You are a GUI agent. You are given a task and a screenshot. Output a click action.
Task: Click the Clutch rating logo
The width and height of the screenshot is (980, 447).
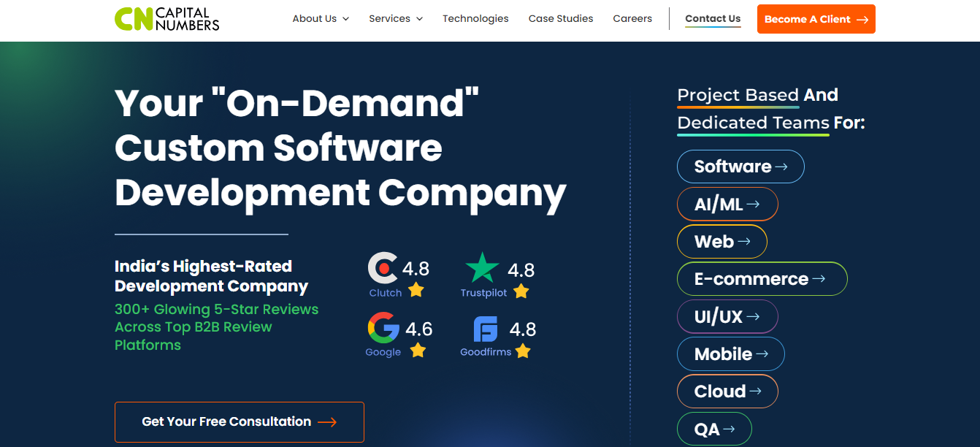coord(383,268)
